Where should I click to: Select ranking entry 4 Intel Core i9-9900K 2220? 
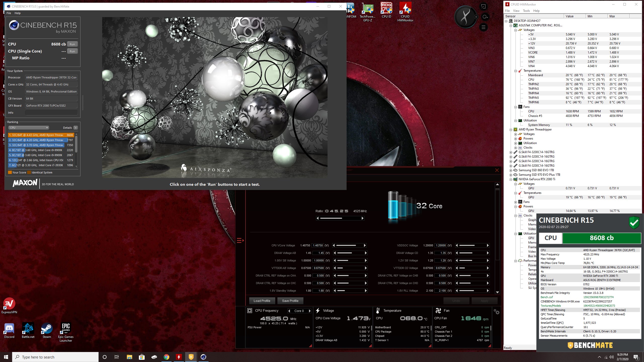pos(41,150)
